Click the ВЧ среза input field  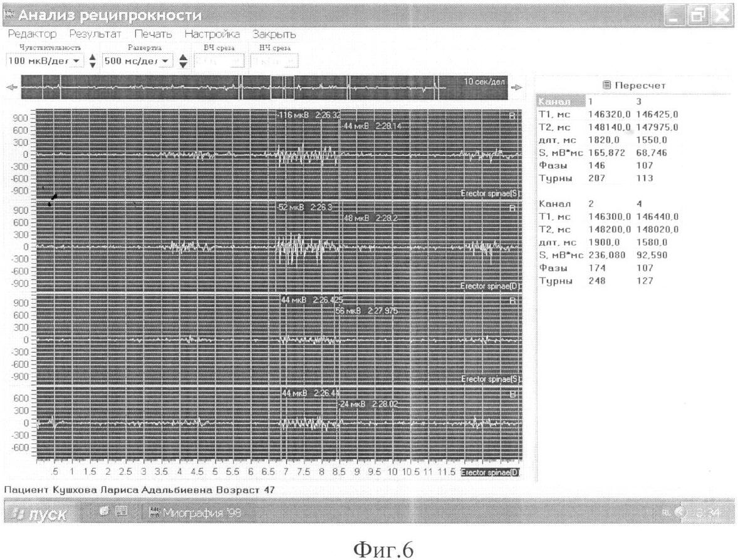219,61
